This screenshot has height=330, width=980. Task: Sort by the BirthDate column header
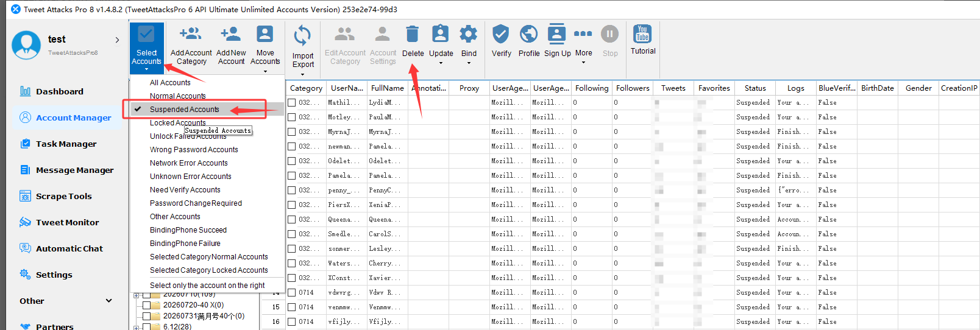[x=878, y=88]
